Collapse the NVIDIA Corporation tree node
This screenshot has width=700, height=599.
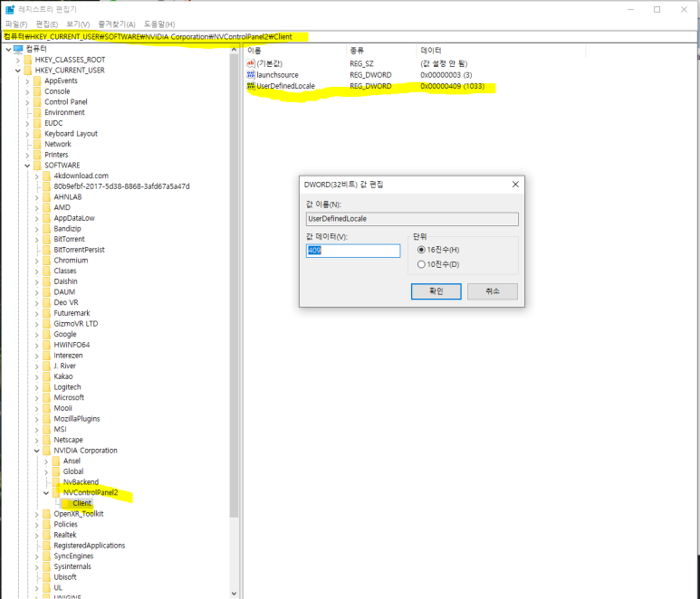(x=37, y=451)
